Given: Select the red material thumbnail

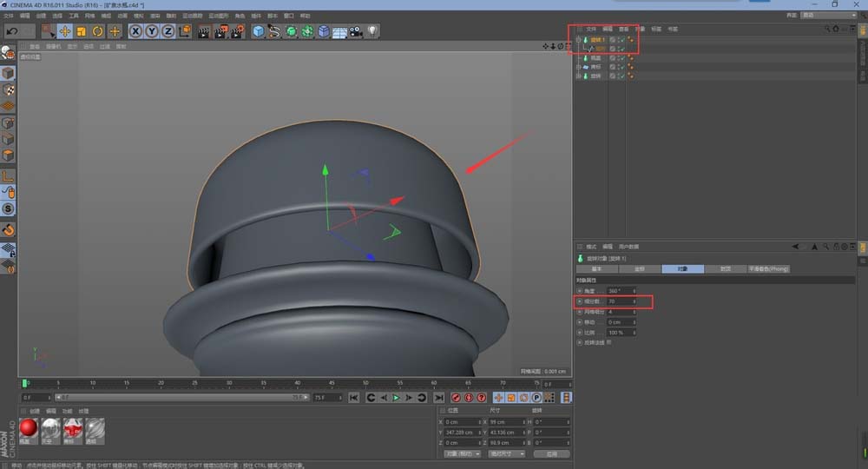Looking at the screenshot, I should pos(29,428).
